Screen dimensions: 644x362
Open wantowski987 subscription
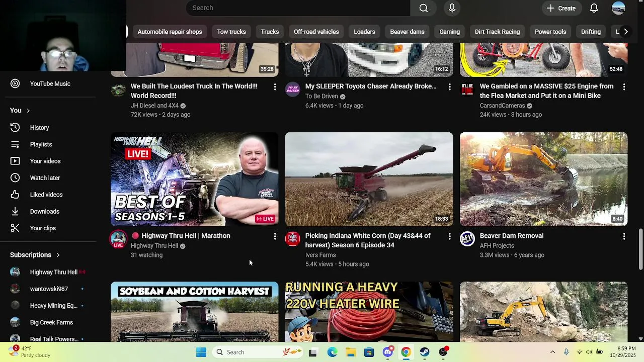[48, 289]
